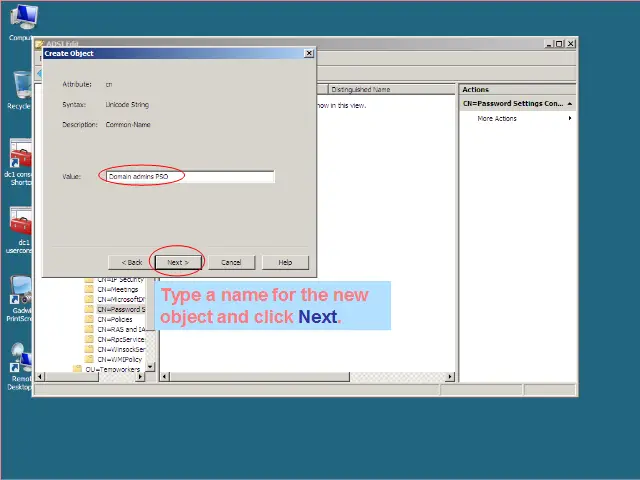Collapse the CN=Password Settings actions section
Image resolution: width=640 pixels, height=480 pixels.
pyautogui.click(x=570, y=104)
